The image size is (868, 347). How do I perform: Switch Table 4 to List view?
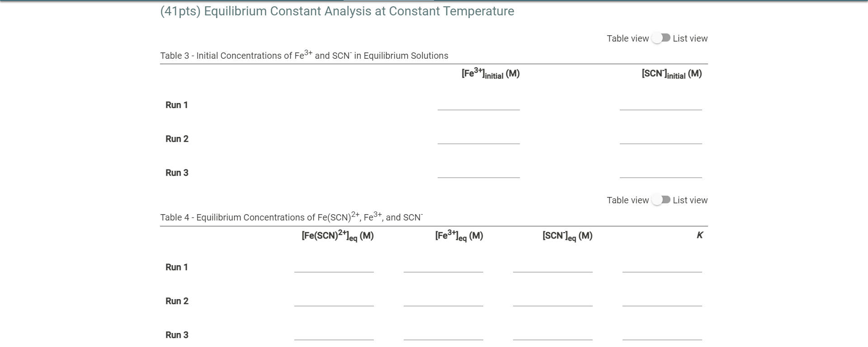pyautogui.click(x=661, y=200)
